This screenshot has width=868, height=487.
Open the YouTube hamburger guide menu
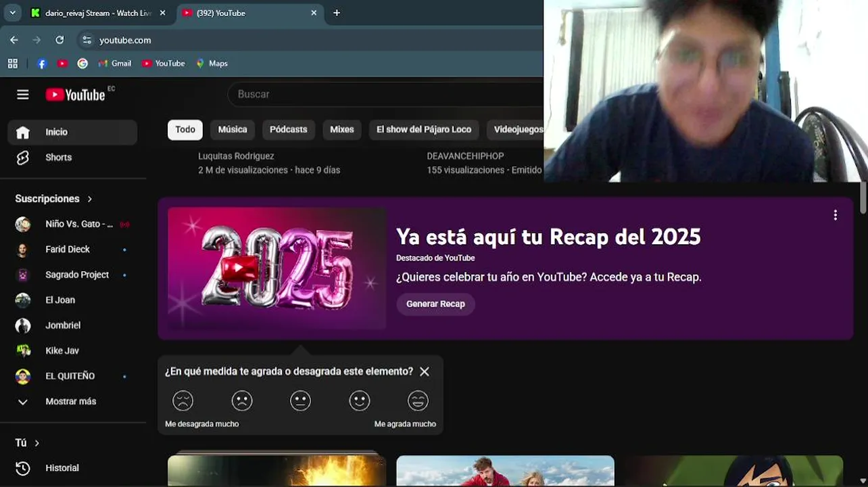click(23, 95)
